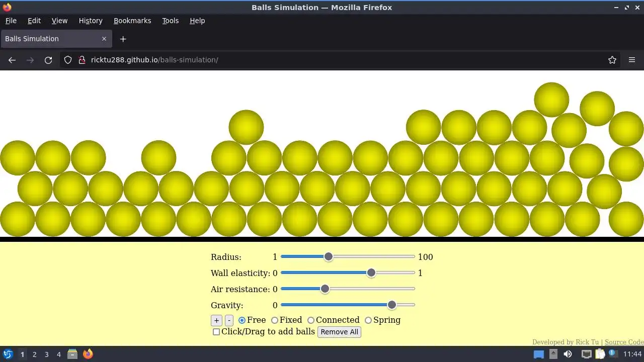
Task: Switch to workspace 2 in the taskbar
Action: pos(34,354)
